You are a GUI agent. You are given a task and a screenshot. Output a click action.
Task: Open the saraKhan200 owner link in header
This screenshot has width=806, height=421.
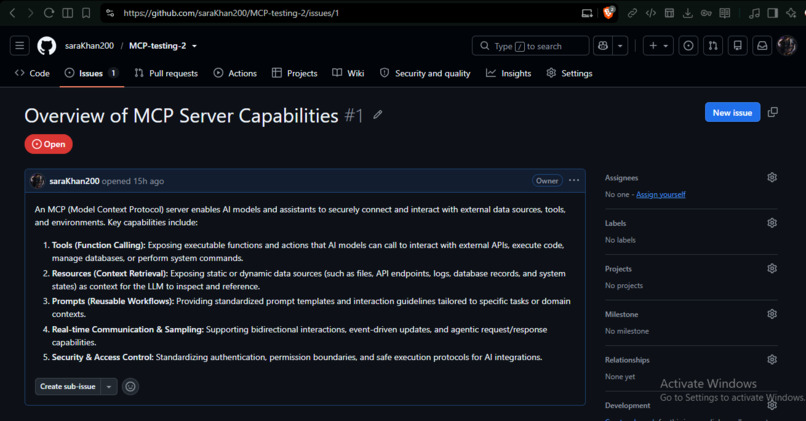tap(89, 46)
